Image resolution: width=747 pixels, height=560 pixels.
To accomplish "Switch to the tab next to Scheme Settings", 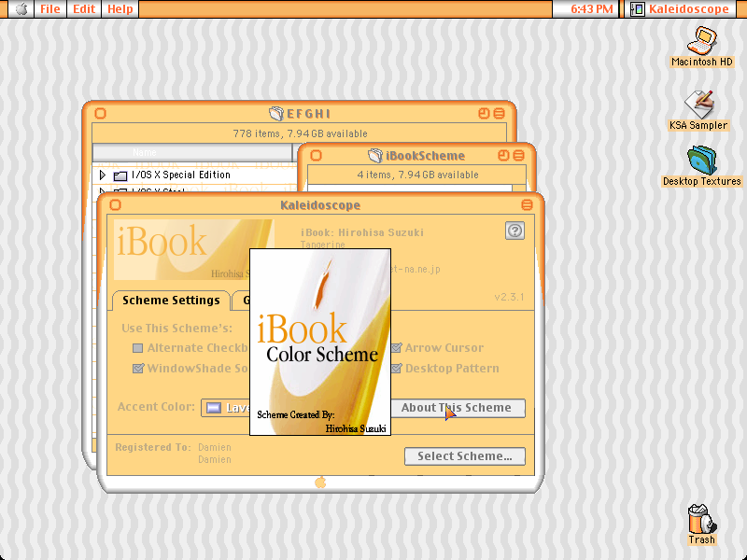I will pyautogui.click(x=241, y=300).
